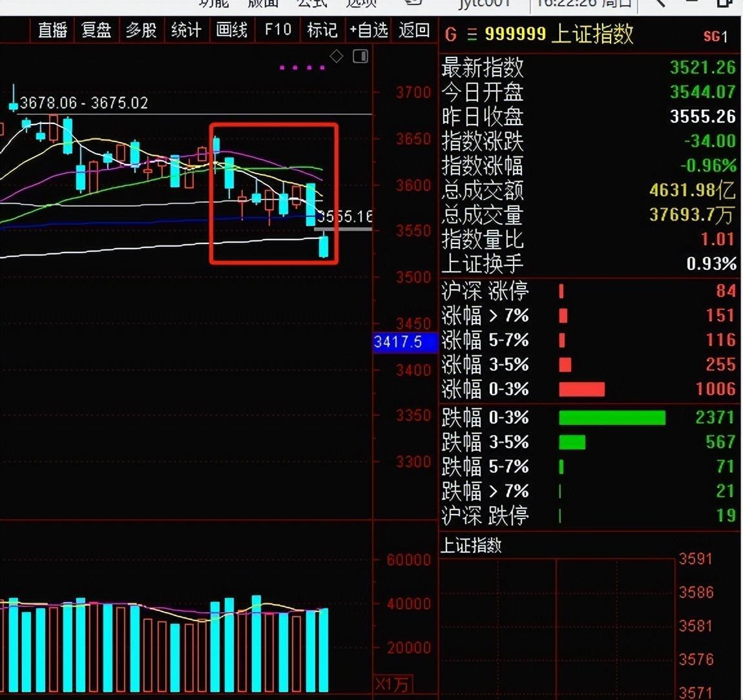Select the 画线 drawing tool

click(x=231, y=30)
